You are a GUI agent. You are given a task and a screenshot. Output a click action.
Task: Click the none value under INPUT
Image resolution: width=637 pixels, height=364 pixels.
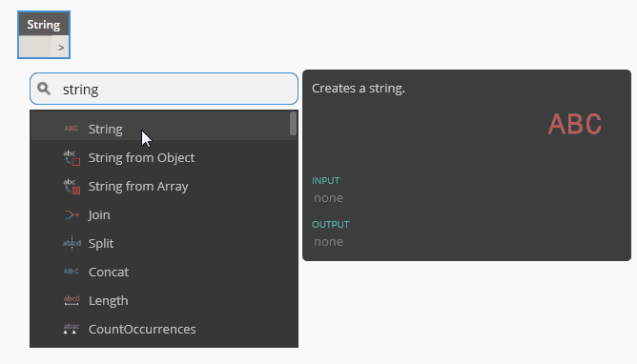pos(328,198)
